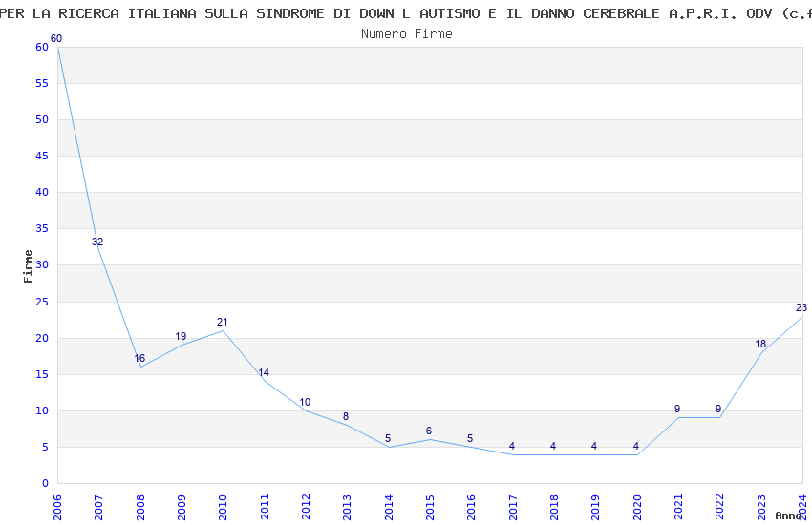
Task: Click the data label 21 for 2010
Action: tap(223, 322)
